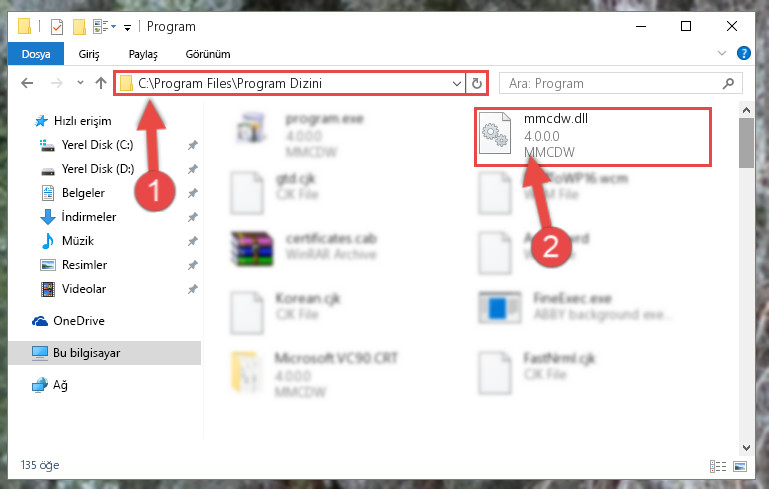Viewport: 769px width, 489px height.
Task: Unpin Belgeler from quick access
Action: point(192,193)
